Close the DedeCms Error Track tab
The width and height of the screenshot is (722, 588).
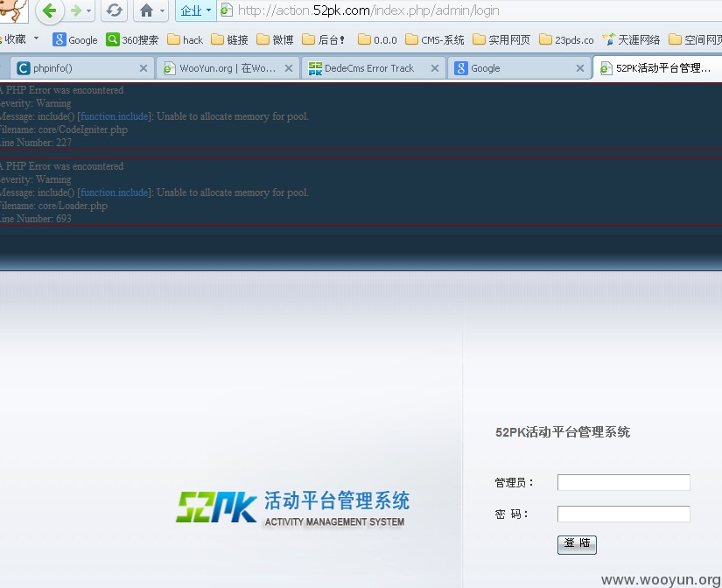click(435, 68)
